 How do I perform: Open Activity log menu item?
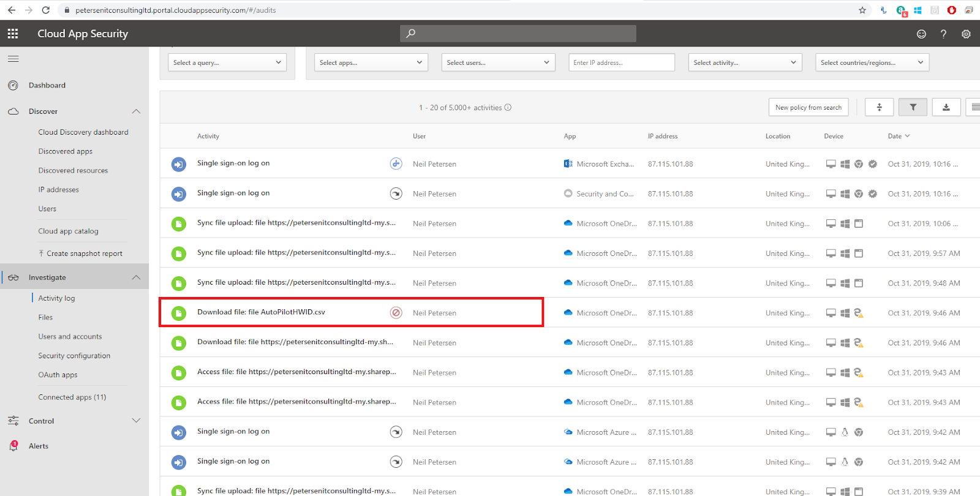pyautogui.click(x=56, y=298)
